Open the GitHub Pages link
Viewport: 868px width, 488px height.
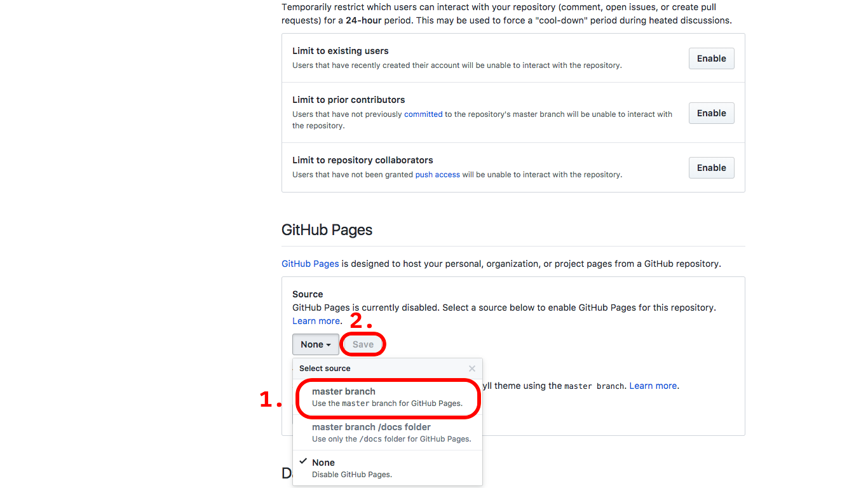tap(310, 263)
